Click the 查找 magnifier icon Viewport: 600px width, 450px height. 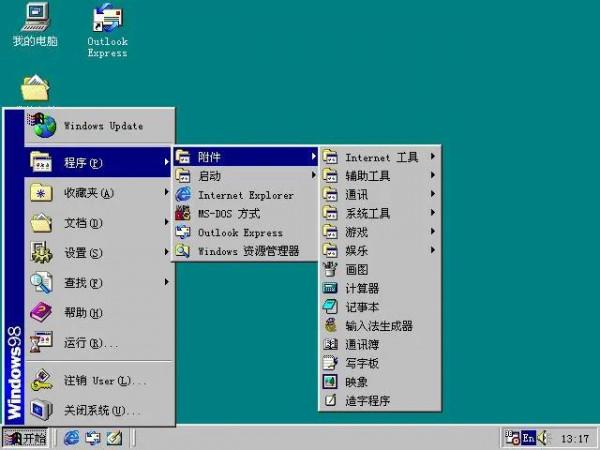pyautogui.click(x=41, y=282)
